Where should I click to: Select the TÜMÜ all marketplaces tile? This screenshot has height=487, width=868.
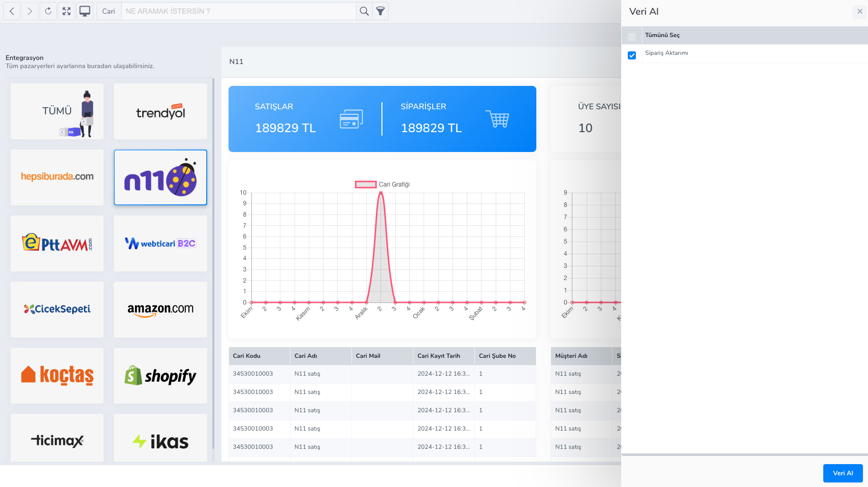(x=57, y=111)
